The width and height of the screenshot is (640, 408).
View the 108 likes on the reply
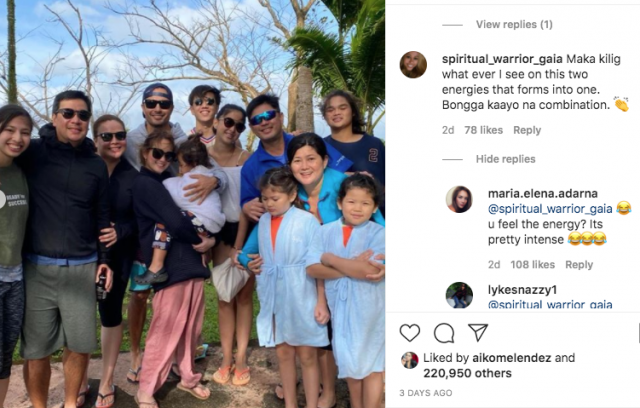[532, 265]
